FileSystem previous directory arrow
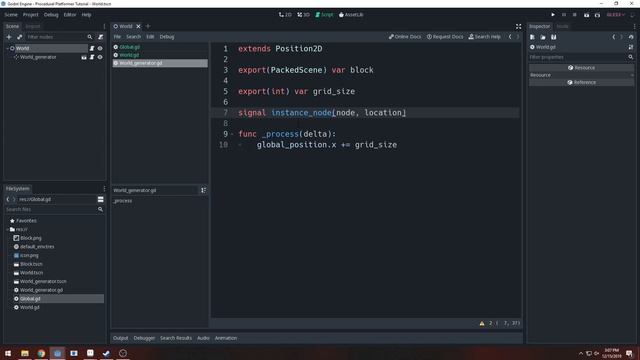This screenshot has height=360, width=640. (x=8, y=200)
